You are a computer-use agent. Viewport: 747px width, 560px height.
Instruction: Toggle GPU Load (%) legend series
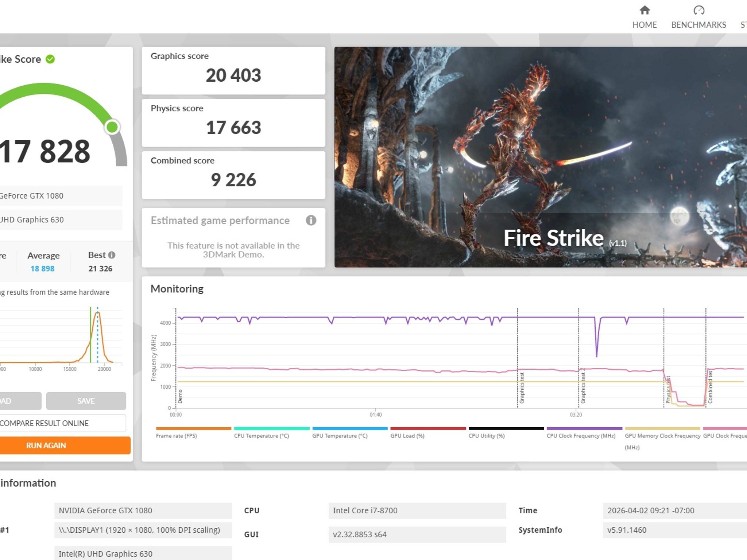click(428, 433)
